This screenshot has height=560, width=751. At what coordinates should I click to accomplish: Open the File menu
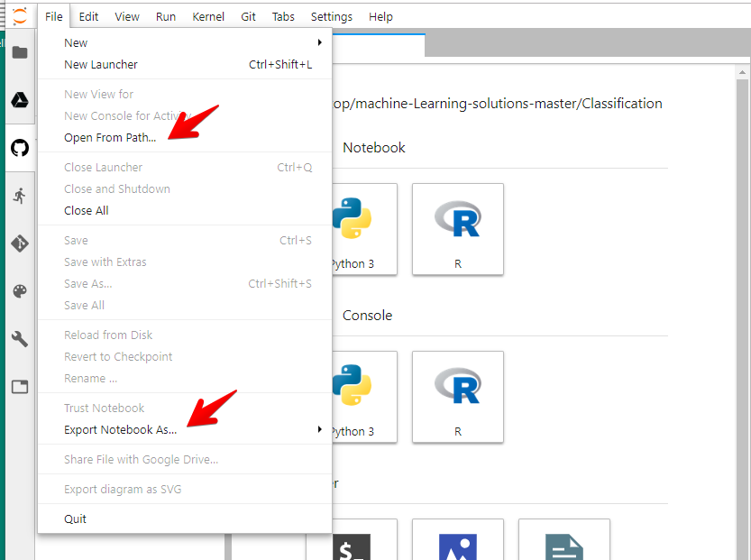tap(54, 17)
